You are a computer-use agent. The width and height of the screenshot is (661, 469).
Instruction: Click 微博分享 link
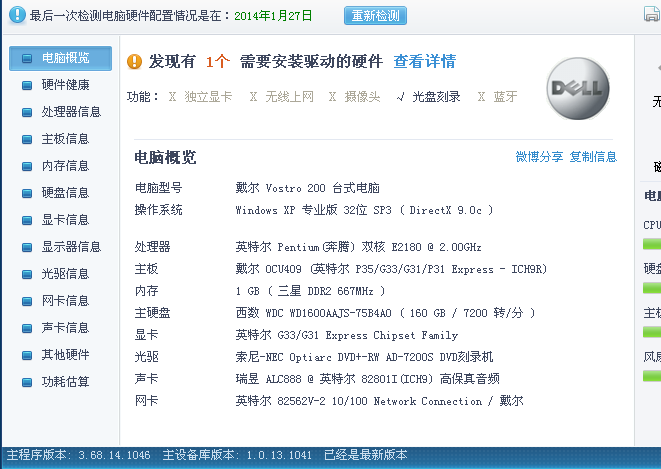click(x=539, y=157)
